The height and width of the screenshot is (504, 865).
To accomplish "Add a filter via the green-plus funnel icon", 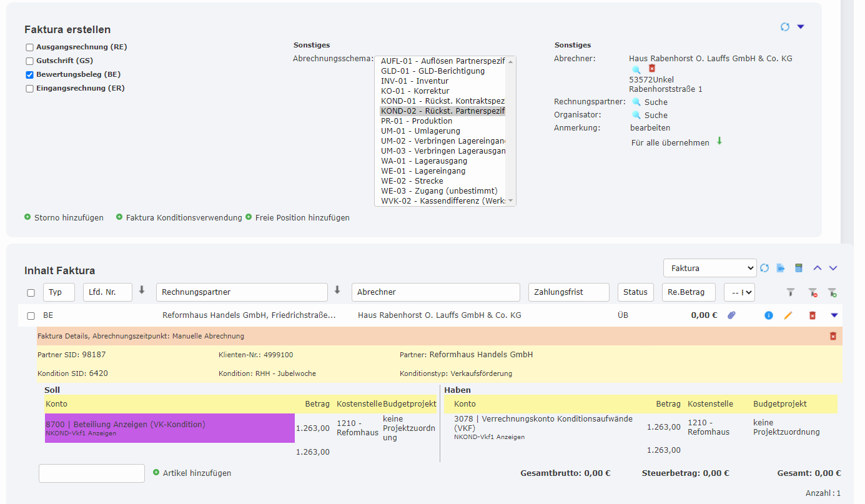I will point(833,292).
